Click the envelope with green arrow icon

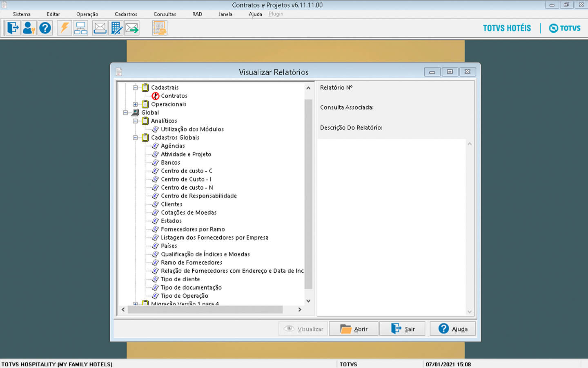click(x=132, y=28)
